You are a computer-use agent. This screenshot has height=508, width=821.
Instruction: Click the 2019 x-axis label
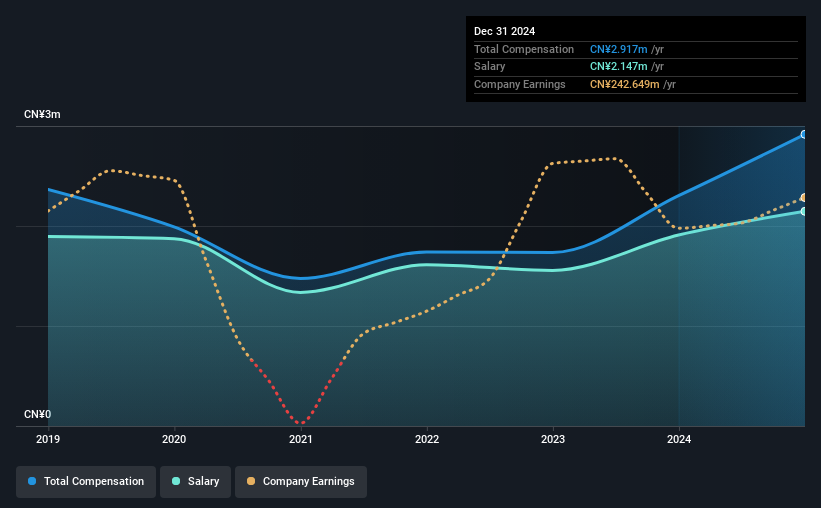pyautogui.click(x=48, y=439)
